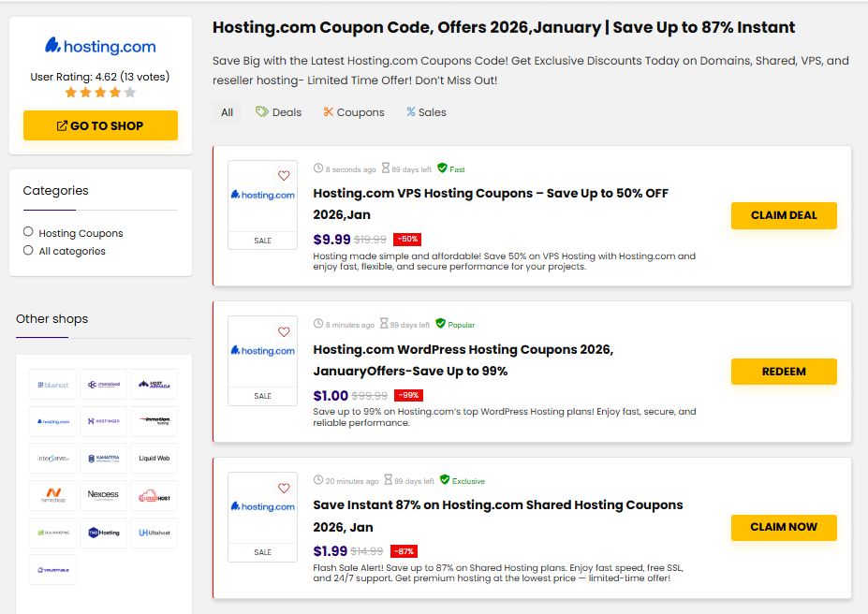Open the Ultahost shop logo

click(154, 533)
